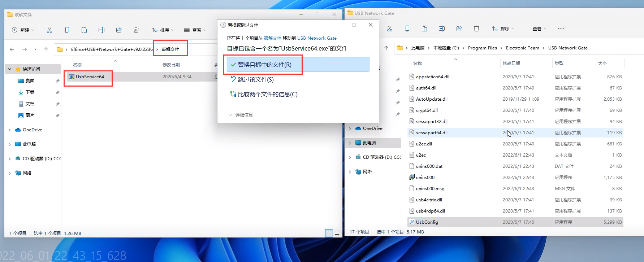The height and width of the screenshot is (262, 644).
Task: Expand CD drive (D:) in right sidebar
Action: (350, 157)
